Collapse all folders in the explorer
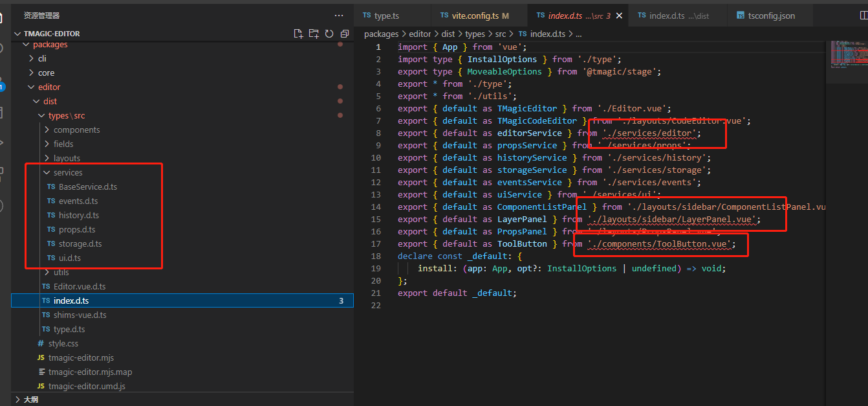This screenshot has width=868, height=406. (345, 34)
